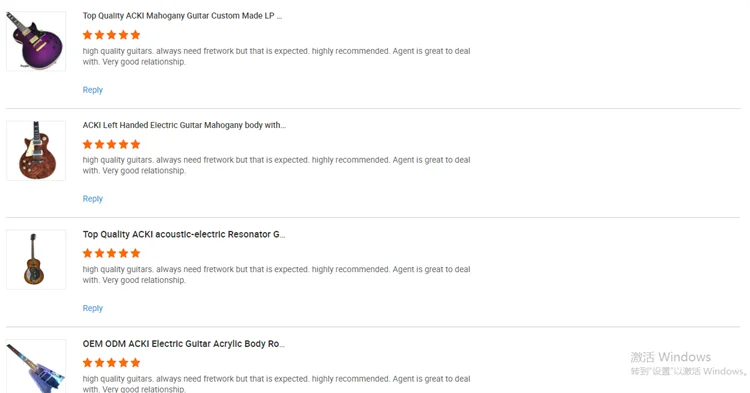This screenshot has height=393, width=750.
Task: Open the 'ACKI Left Handed Electric Guitar' title
Action: click(184, 125)
